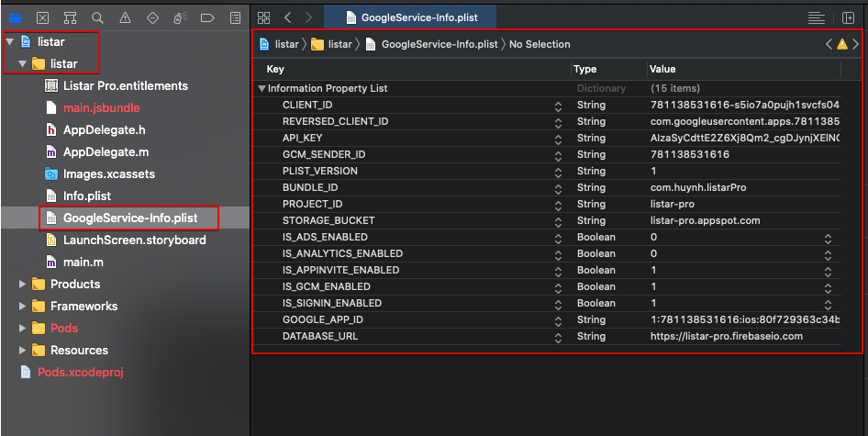Click the value listar-pro.appspot.com
The width and height of the screenshot is (868, 436).
pyautogui.click(x=705, y=220)
